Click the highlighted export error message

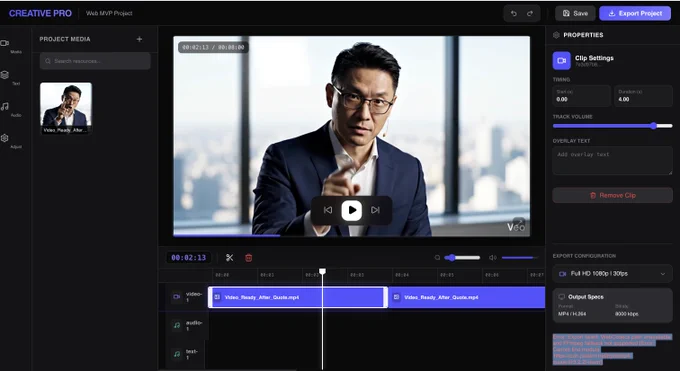coord(612,349)
